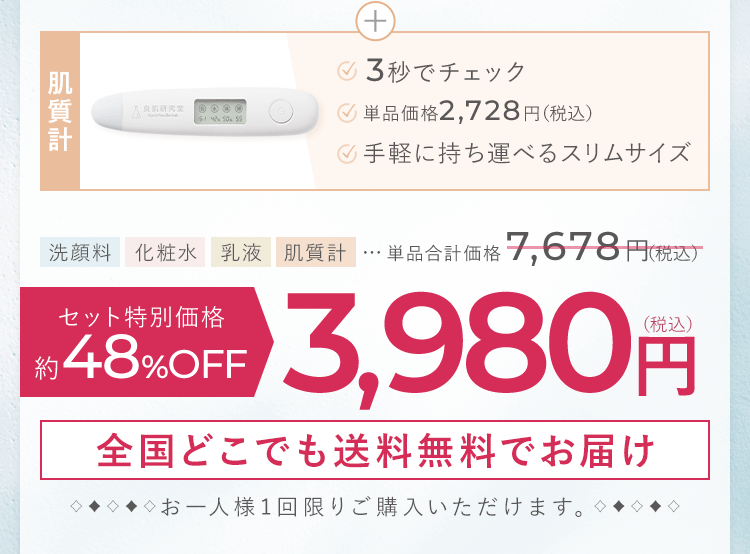
Task: Select the beige 肌質計 tag in row
Action: point(315,251)
